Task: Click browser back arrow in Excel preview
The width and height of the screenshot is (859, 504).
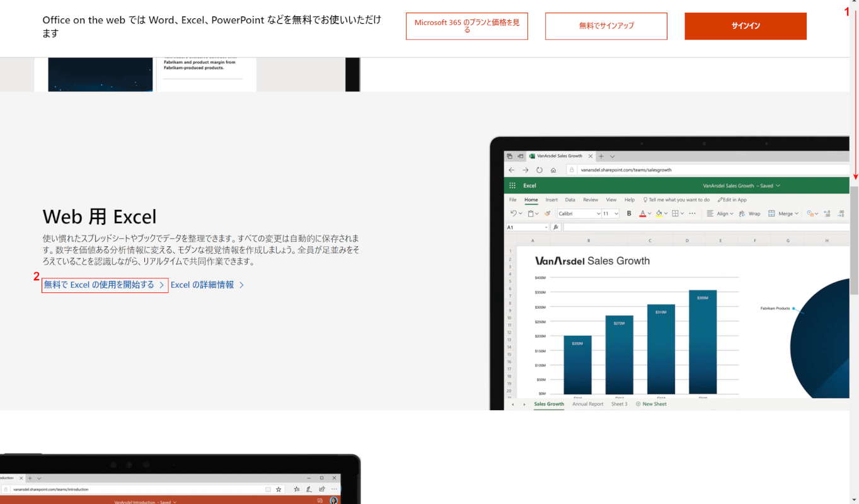Action: coord(512,170)
